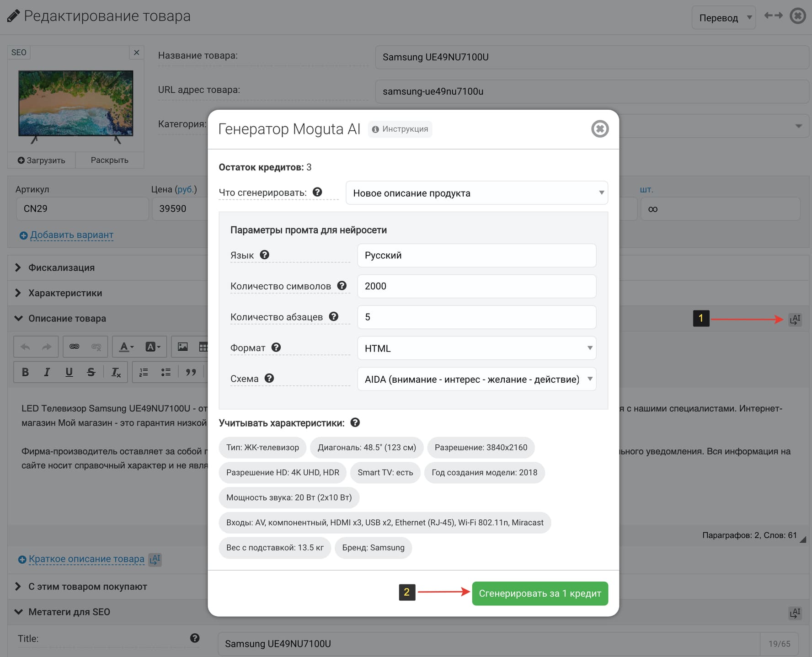812x657 pixels.
Task: Open the Что сгенерировать dropdown
Action: 476,192
